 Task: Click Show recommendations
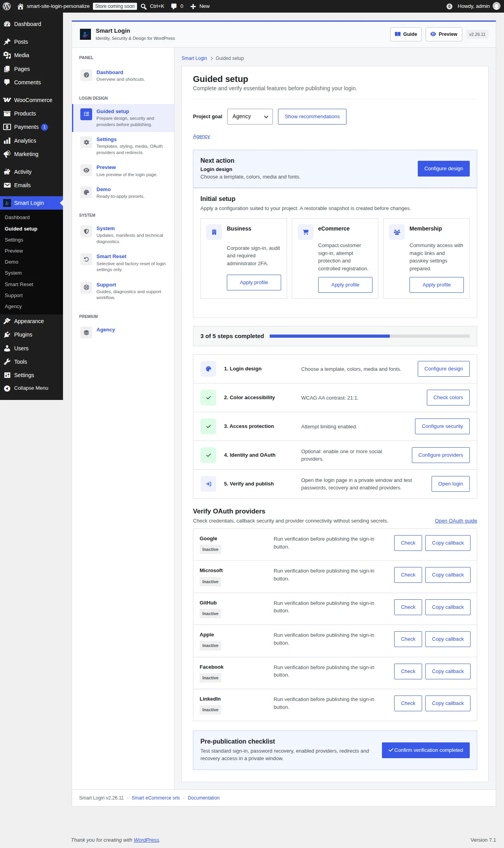click(312, 117)
